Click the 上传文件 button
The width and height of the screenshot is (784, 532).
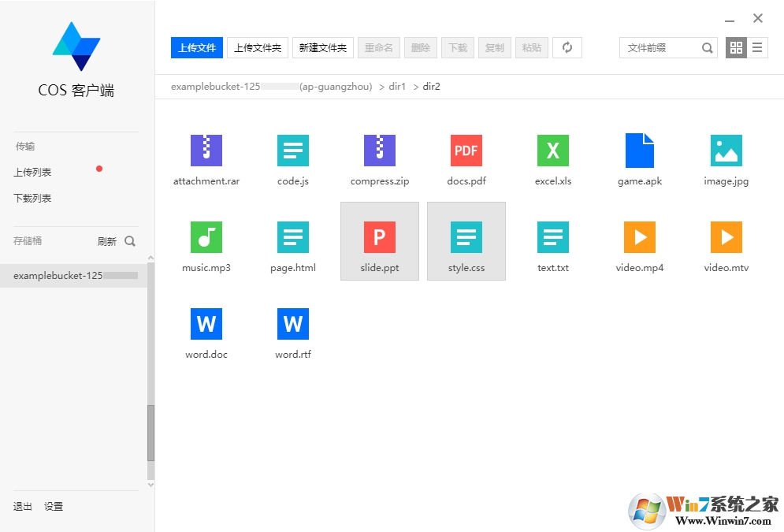(x=196, y=47)
